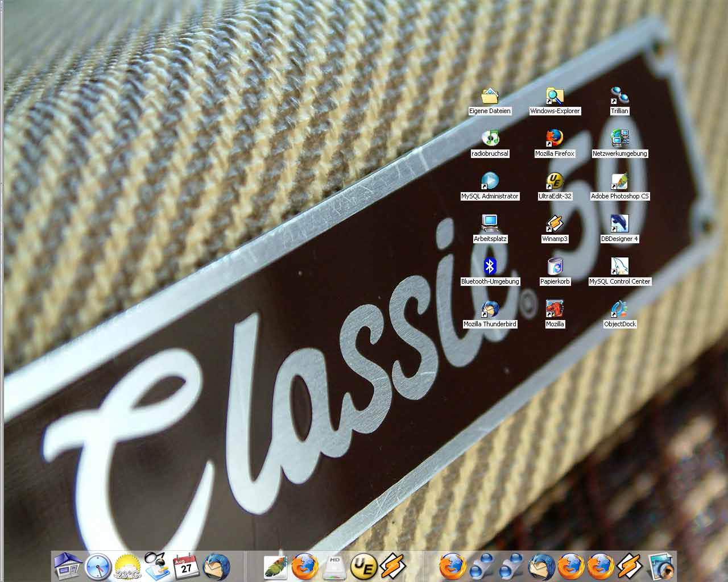Click dock Firefox beside the HD icon

tap(305, 566)
